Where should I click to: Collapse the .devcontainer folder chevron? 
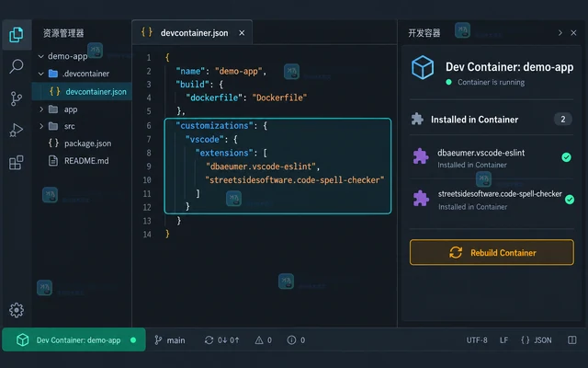pyautogui.click(x=40, y=74)
